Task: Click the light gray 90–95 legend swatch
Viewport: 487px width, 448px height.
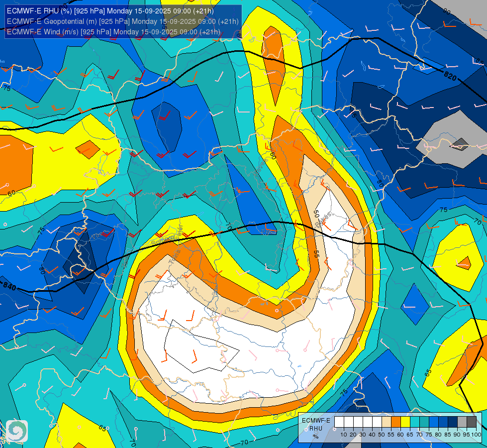Action: pos(462,422)
